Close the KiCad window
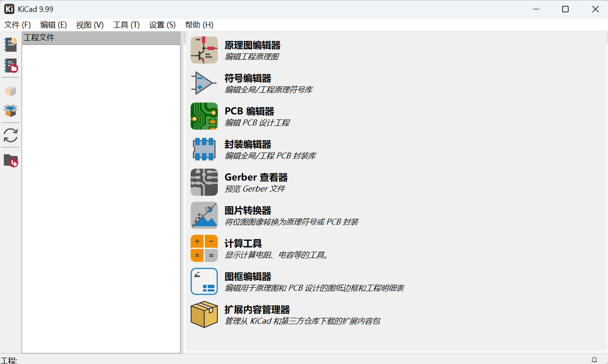 coord(595,9)
